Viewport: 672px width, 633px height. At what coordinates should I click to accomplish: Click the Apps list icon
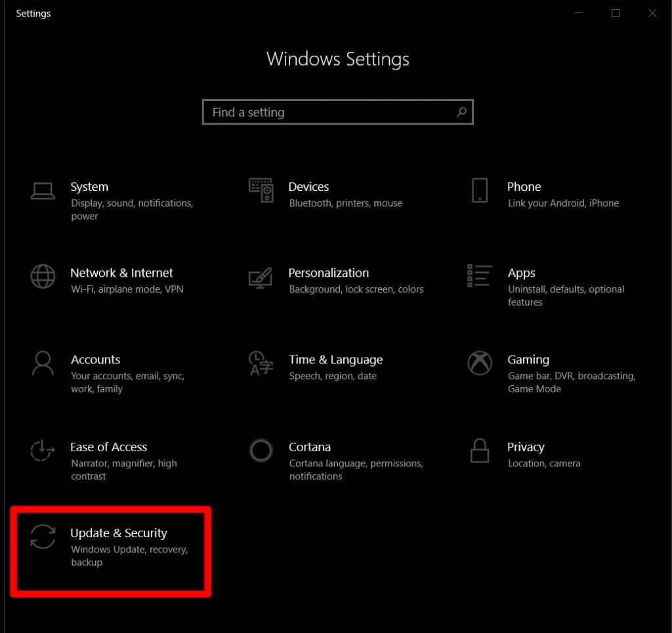[x=480, y=277]
